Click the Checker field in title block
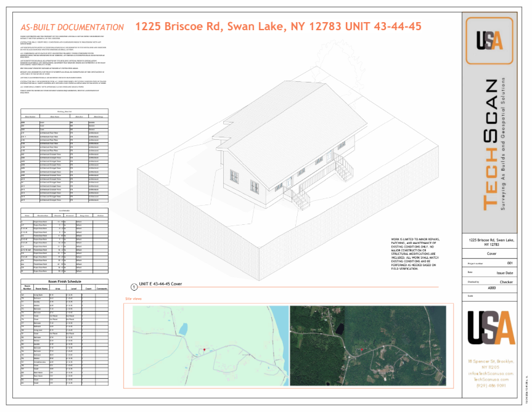The height and width of the screenshot is (412, 532). [x=505, y=281]
